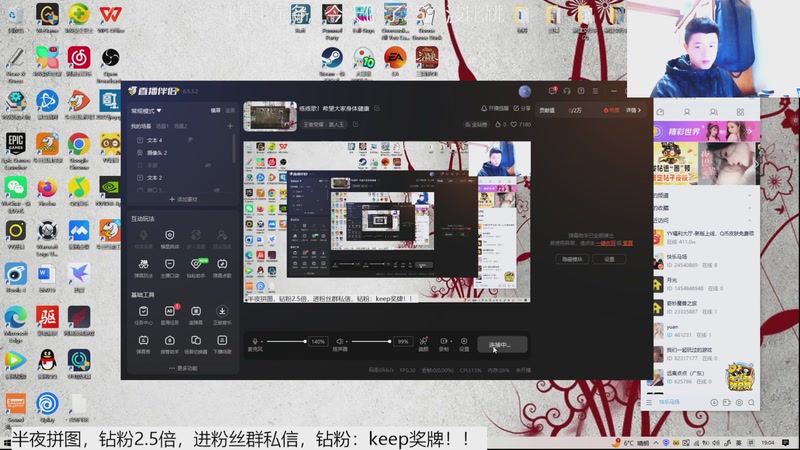This screenshot has height=450, width=800.
Task: Open hamburger menu in 直播伴侣 title bar
Action: click(595, 91)
